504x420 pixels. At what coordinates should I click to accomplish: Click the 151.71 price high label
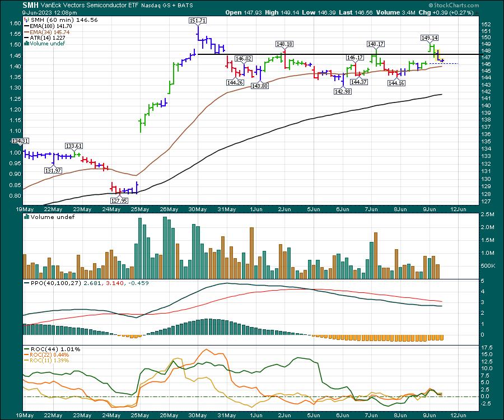point(198,20)
